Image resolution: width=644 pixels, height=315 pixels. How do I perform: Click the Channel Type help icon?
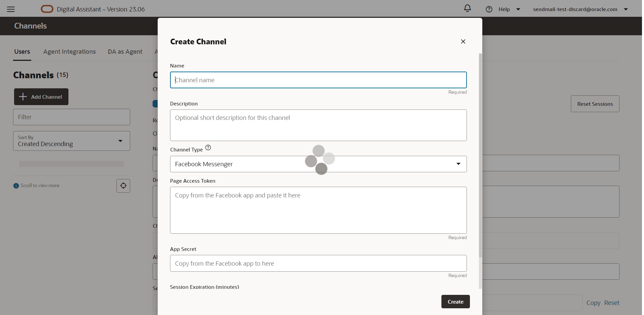208,148
